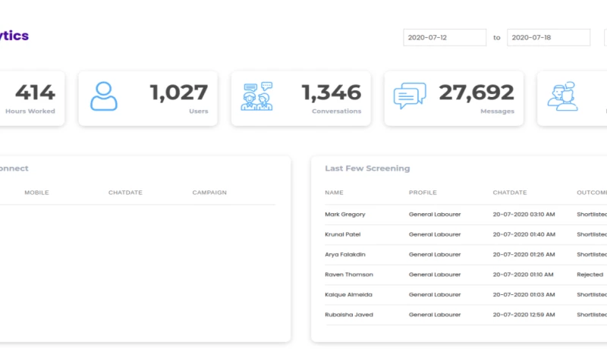Click the Shortlisted outcome for Rubaisha Javed
Screen dimensions: 607x364
[592, 315]
